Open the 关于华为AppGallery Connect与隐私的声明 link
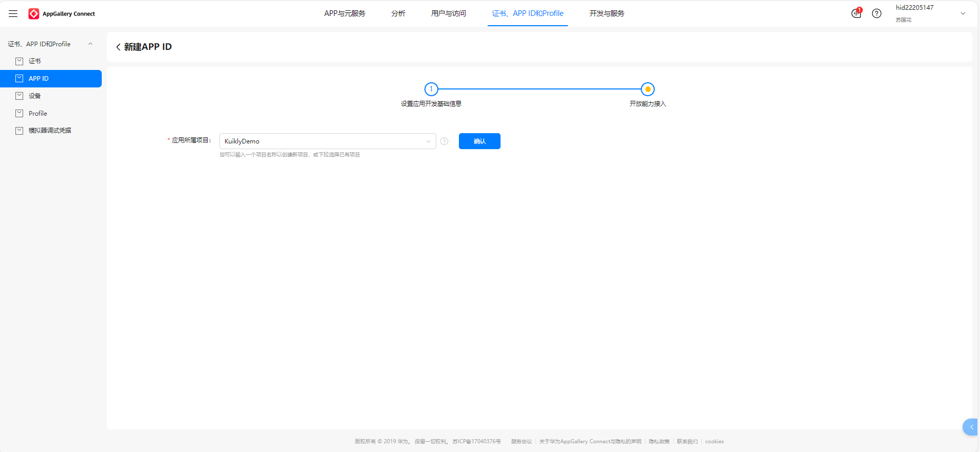Screen dimensions: 980x452 pos(590,442)
